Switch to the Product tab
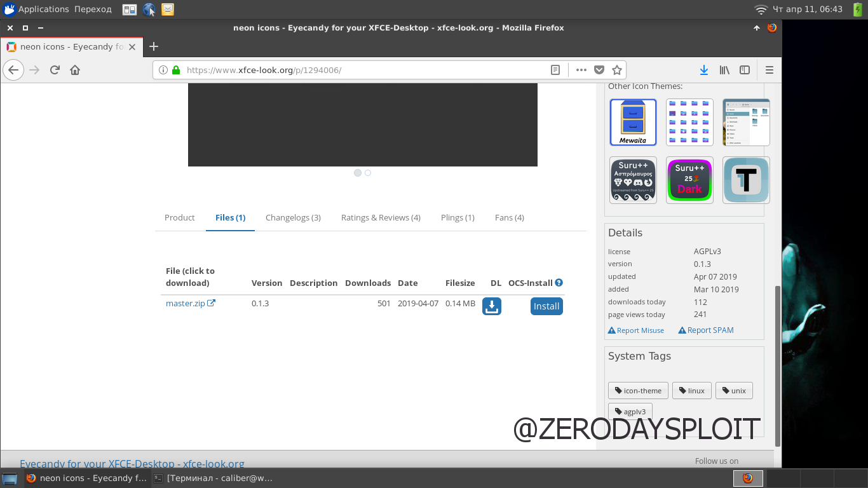Screen dimensions: 868x488 tap(180, 217)
